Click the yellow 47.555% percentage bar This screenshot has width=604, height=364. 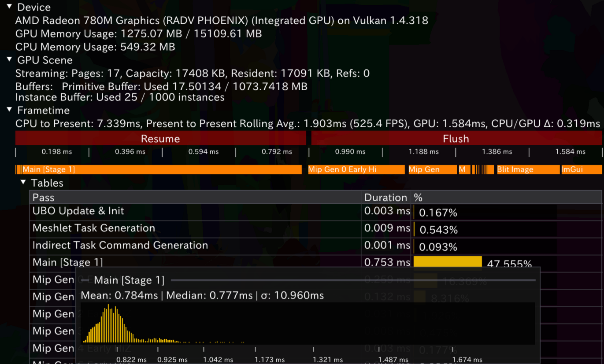pyautogui.click(x=447, y=262)
